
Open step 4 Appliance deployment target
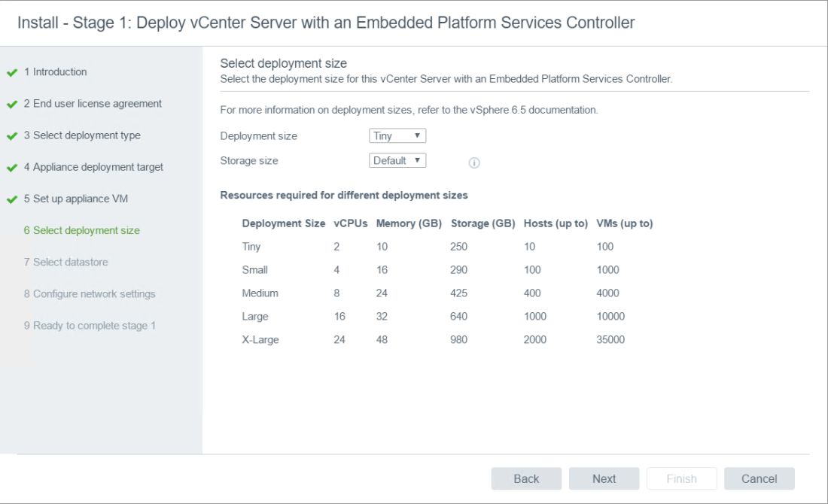97,167
